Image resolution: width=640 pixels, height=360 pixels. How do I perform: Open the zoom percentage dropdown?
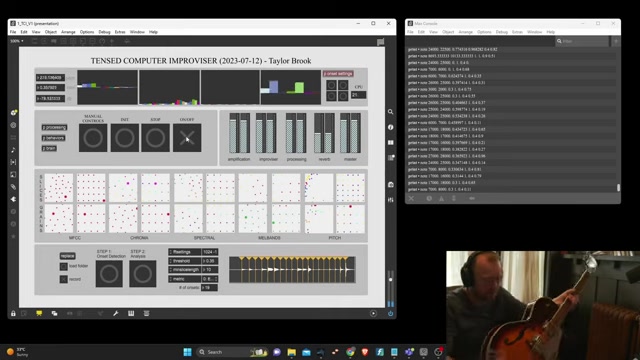click(17, 41)
